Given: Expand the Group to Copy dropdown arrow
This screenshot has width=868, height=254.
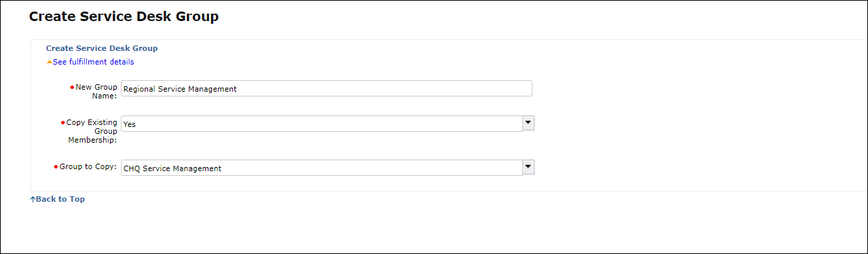Looking at the screenshot, I should 528,166.
